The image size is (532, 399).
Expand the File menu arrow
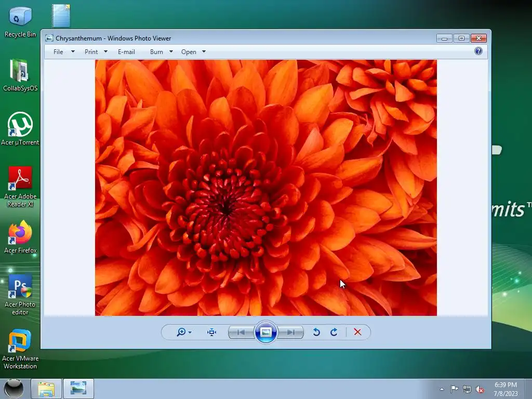pyautogui.click(x=73, y=51)
